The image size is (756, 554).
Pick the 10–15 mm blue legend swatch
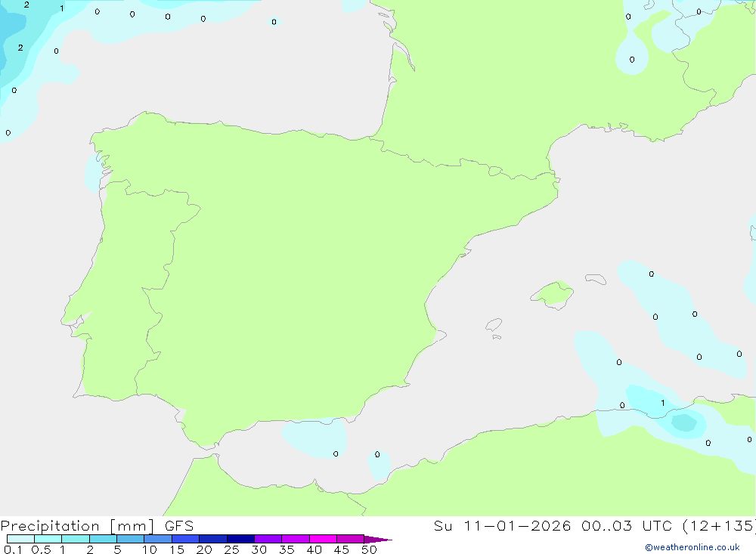point(158,539)
